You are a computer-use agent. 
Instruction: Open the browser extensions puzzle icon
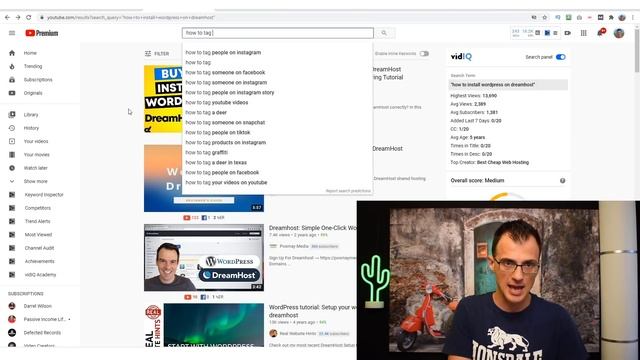tap(611, 18)
